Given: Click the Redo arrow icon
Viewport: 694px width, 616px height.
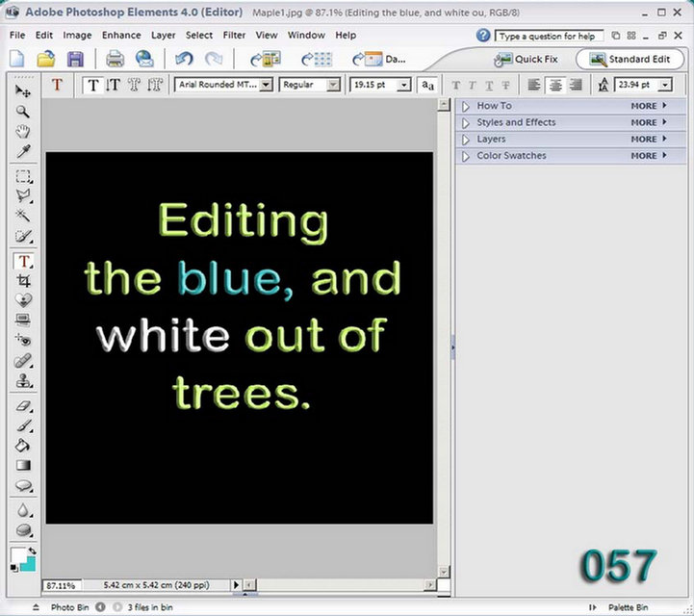Looking at the screenshot, I should point(214,59).
